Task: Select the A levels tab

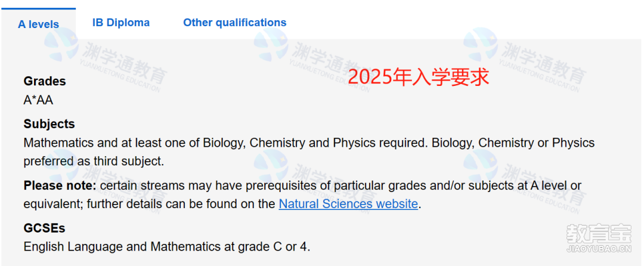Action: [38, 24]
